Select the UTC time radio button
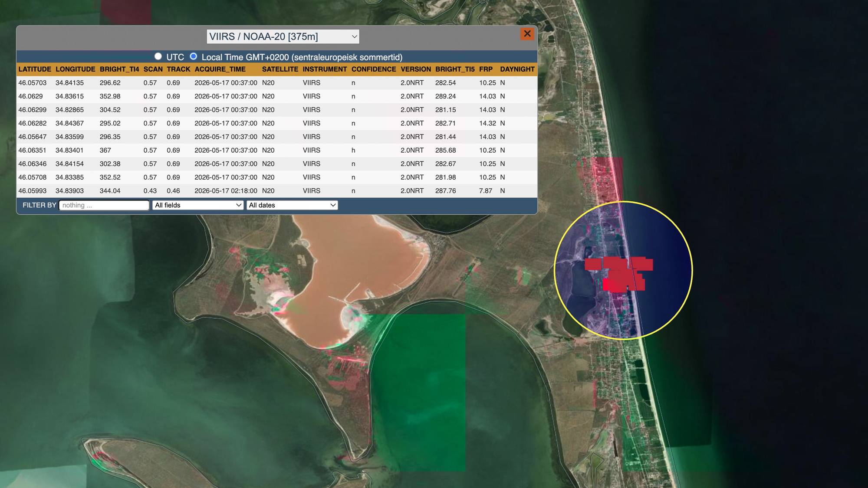The image size is (868, 488). (x=158, y=56)
